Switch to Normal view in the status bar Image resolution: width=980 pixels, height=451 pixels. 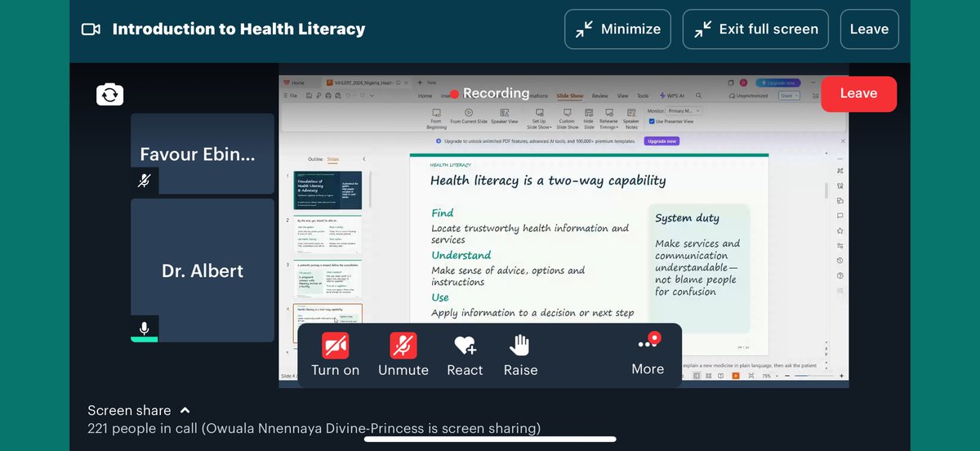697,376
